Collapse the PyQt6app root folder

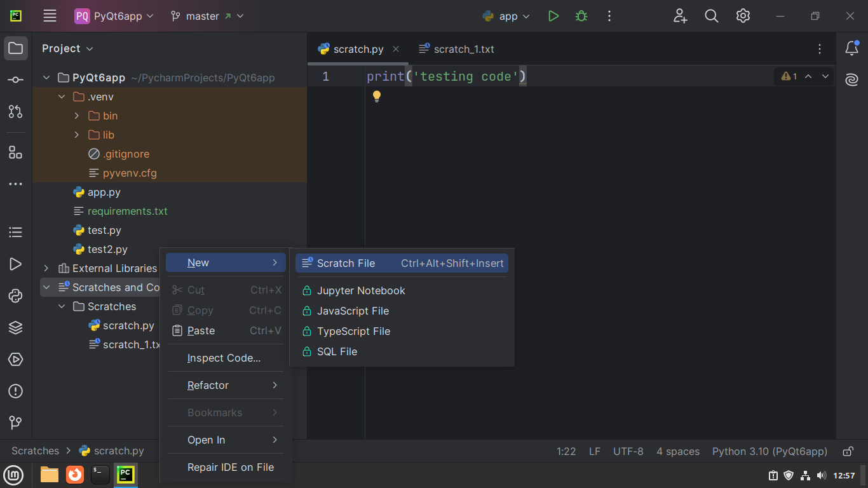click(46, 78)
